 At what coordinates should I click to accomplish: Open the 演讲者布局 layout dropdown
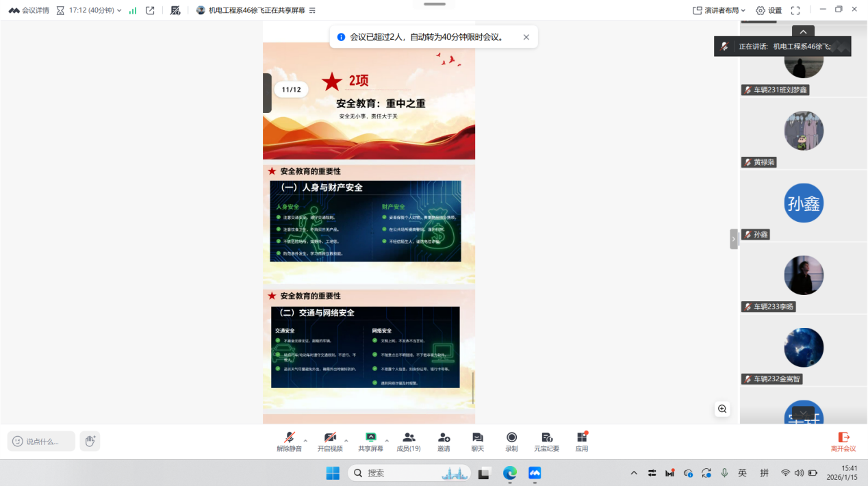(719, 10)
